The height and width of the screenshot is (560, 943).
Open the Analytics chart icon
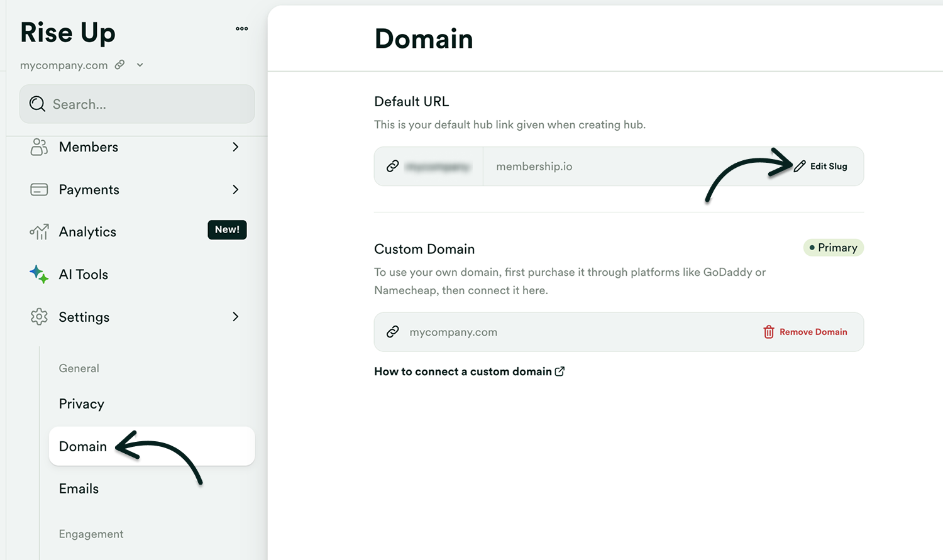coord(39,232)
